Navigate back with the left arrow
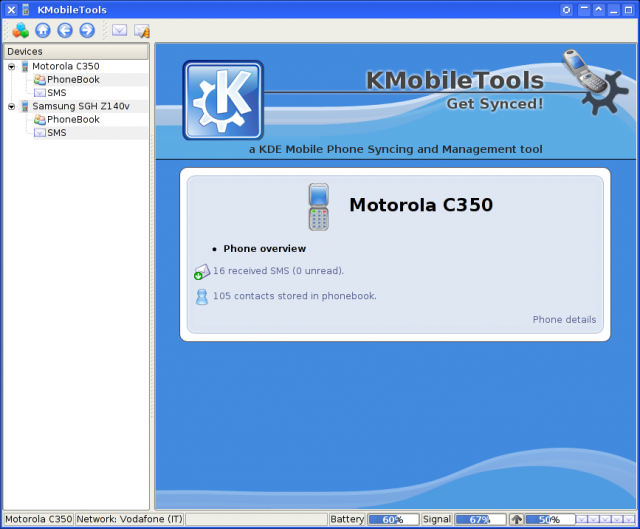Image resolution: width=640 pixels, height=529 pixels. point(65,30)
